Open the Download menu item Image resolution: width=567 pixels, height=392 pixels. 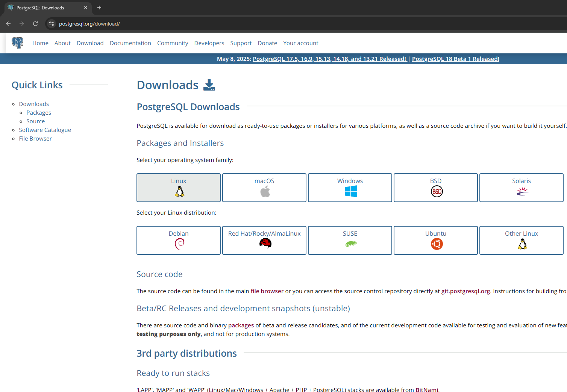tap(90, 43)
